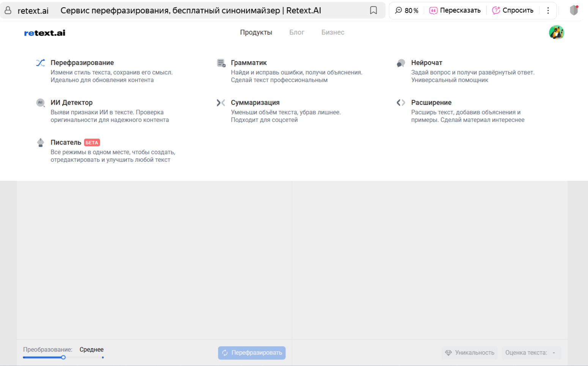Click the Нейрочат chat bubble icon
588x366 pixels.
401,63
